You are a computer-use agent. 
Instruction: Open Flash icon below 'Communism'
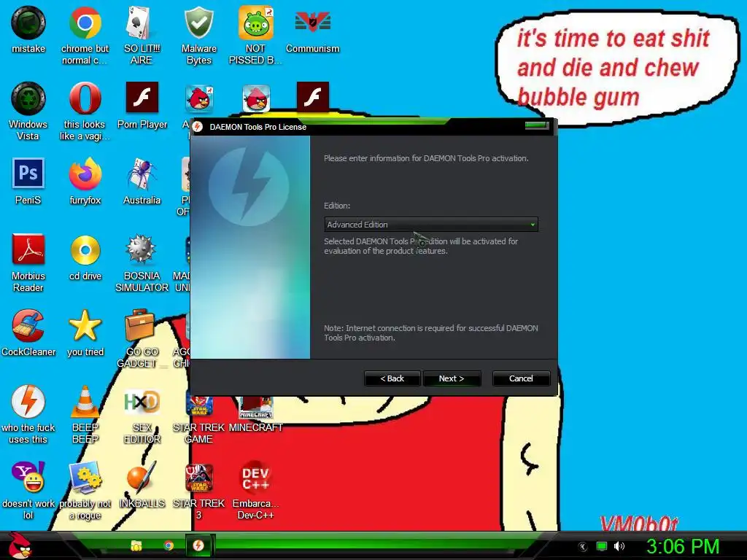pyautogui.click(x=312, y=98)
